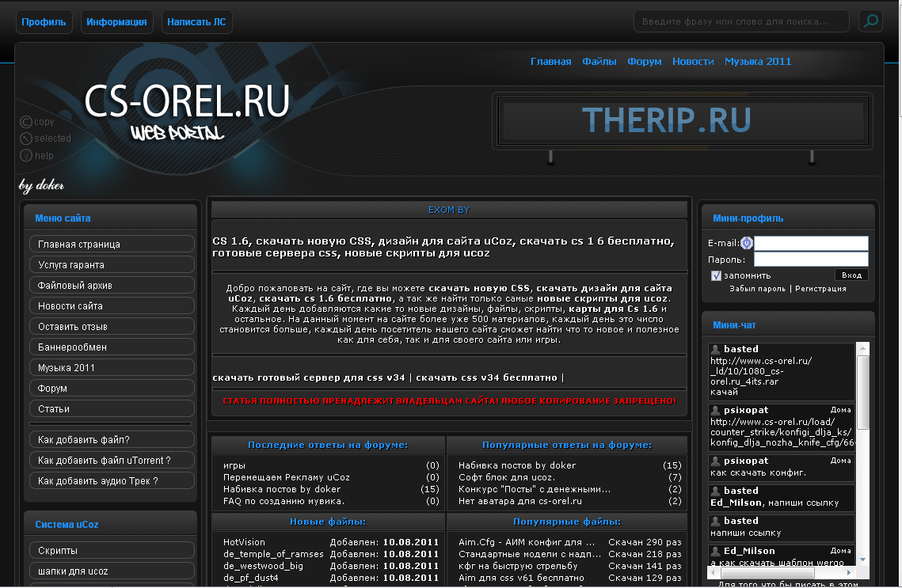902x588 pixels.
Task: Open Баннерообмен menu item
Action: 112,347
